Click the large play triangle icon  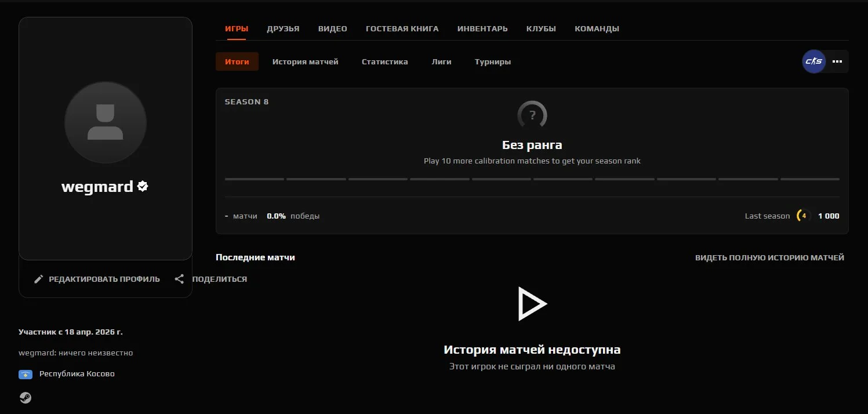pos(532,303)
